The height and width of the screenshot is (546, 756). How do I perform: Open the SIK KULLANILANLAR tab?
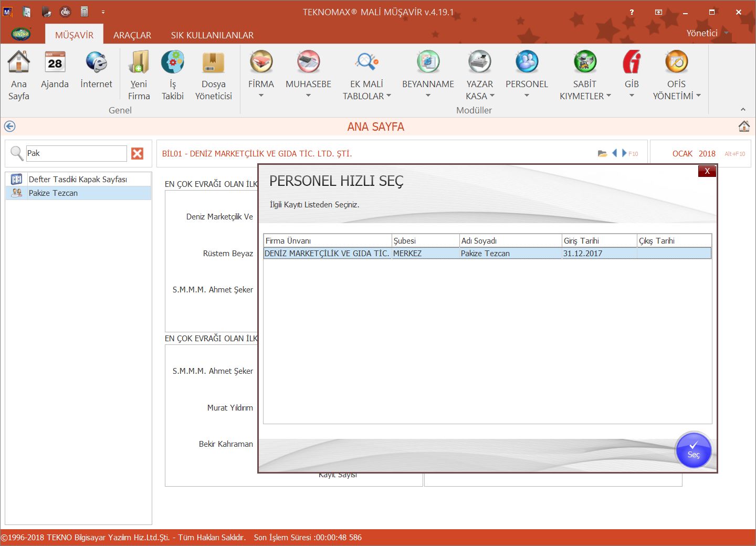[212, 35]
